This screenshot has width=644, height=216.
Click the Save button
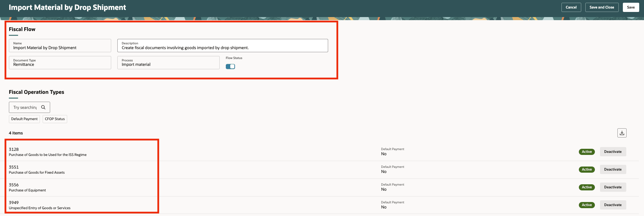631,7
